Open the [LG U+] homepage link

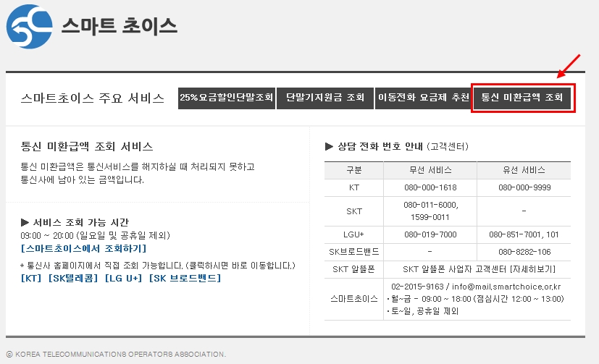coord(123,278)
